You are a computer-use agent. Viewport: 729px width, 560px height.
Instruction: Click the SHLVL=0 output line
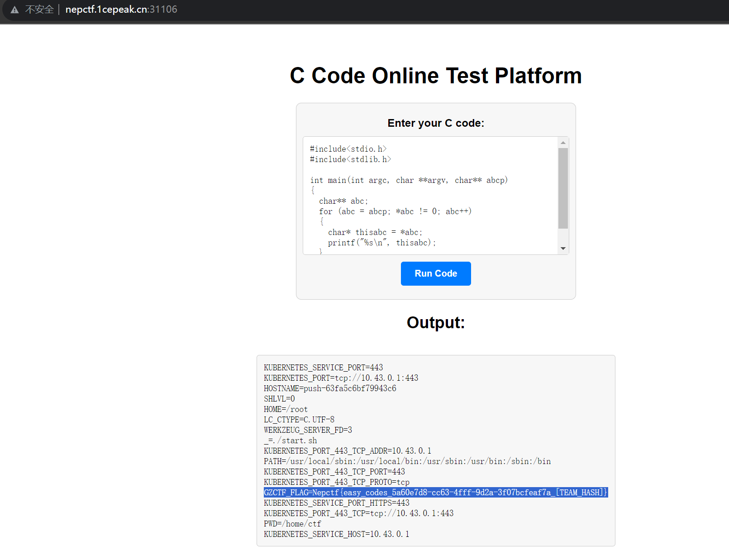click(279, 399)
